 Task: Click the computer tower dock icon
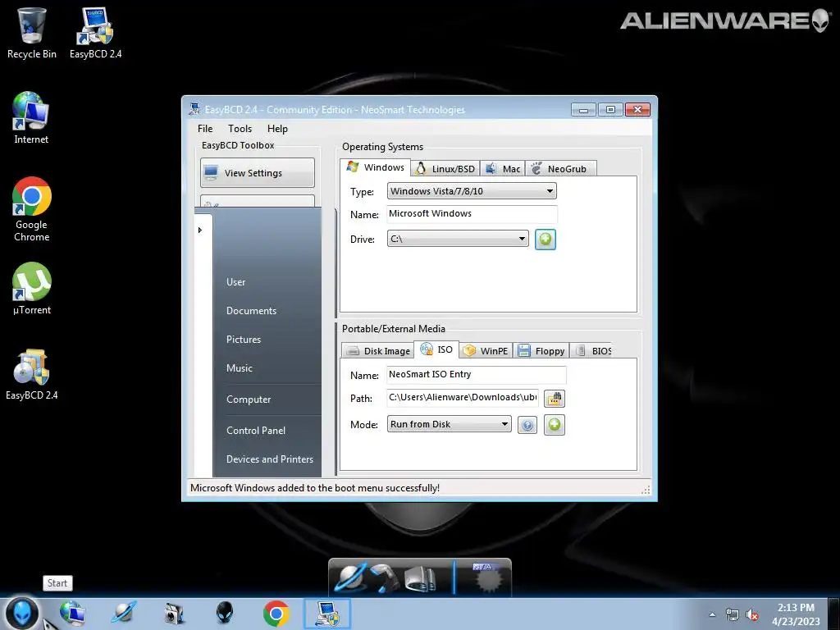[x=421, y=579]
